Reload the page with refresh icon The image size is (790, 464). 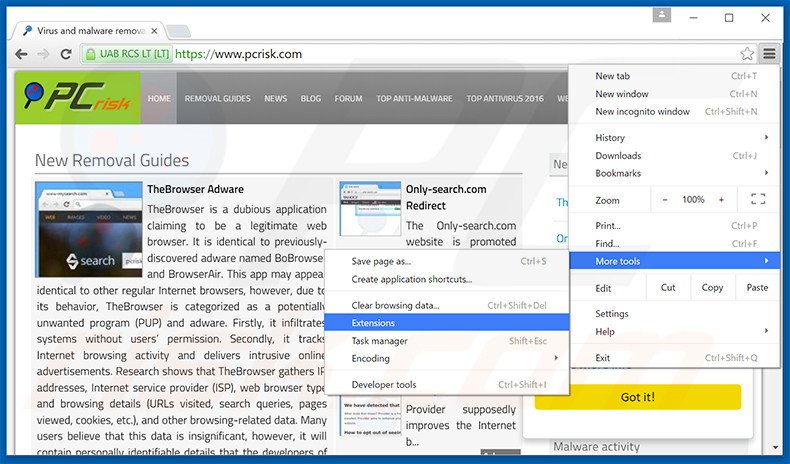coord(65,54)
